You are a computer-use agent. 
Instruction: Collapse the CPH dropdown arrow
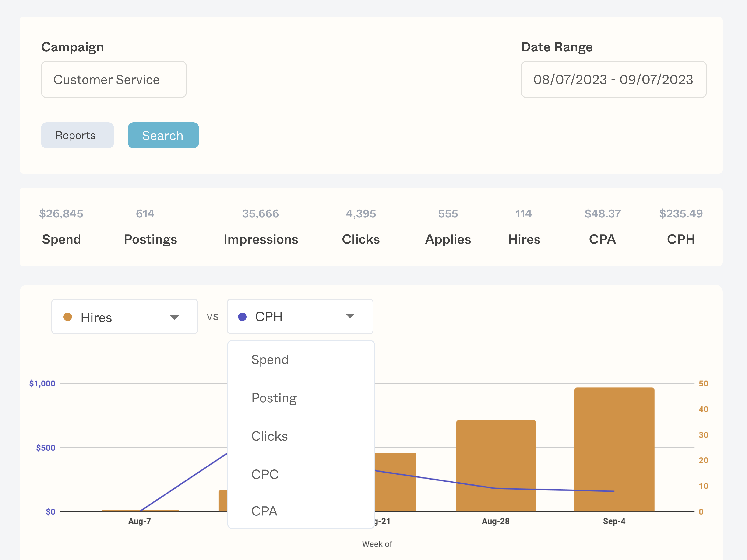click(350, 316)
